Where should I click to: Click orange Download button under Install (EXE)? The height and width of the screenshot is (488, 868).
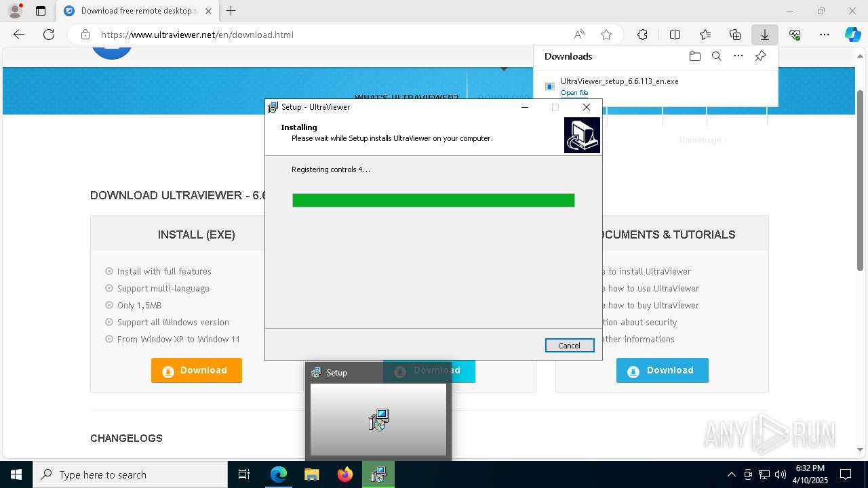coord(197,370)
